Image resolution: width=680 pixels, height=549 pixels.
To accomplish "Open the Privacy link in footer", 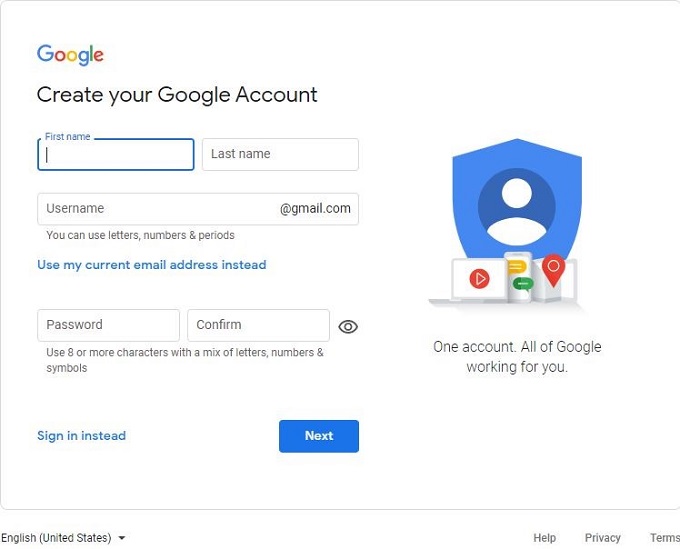I will coord(602,538).
